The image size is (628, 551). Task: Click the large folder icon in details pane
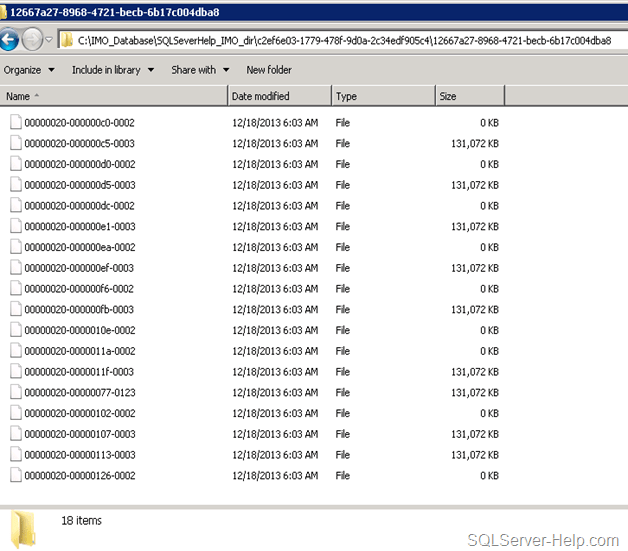(x=23, y=527)
